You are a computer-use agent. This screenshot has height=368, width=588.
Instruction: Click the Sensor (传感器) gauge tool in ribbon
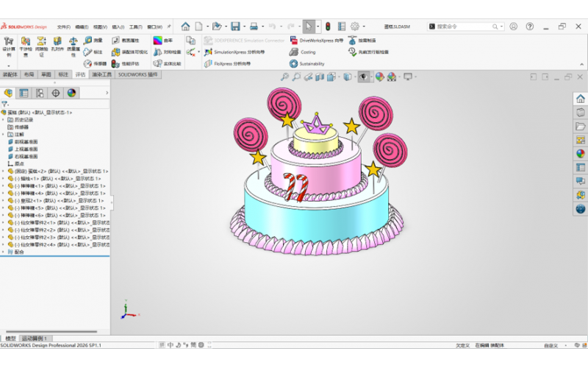point(95,63)
